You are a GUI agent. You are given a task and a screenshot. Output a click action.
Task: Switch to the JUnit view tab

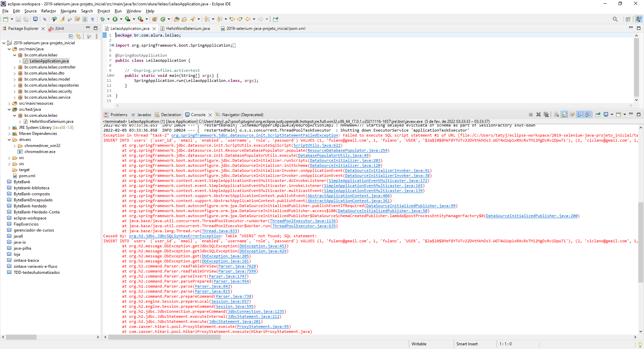pyautogui.click(x=56, y=29)
